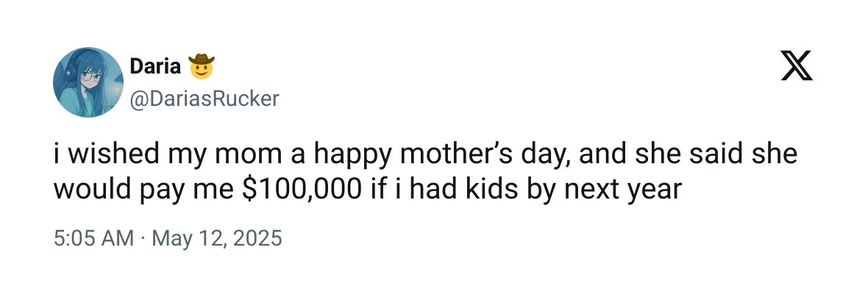Click the dot separator between time and date
Viewport: 868px width, 300px height.
point(143,239)
